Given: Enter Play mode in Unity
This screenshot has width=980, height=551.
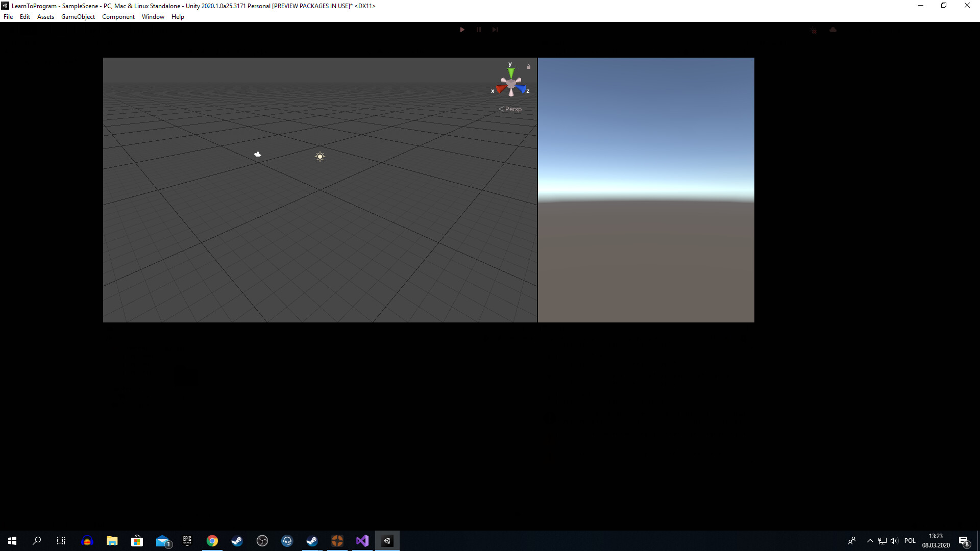Looking at the screenshot, I should (x=462, y=29).
